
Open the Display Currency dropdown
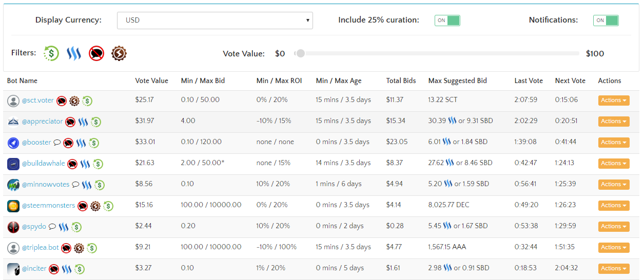[214, 21]
